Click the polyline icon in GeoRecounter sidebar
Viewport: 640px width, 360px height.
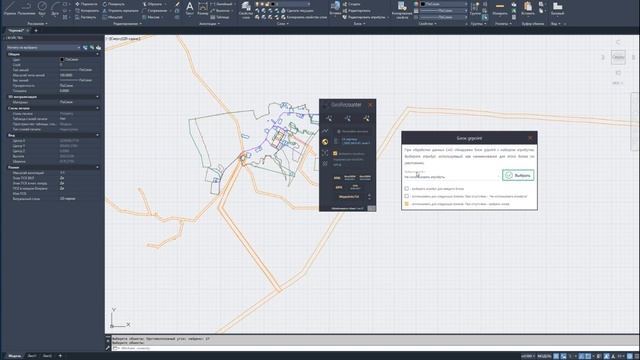coord(325,131)
